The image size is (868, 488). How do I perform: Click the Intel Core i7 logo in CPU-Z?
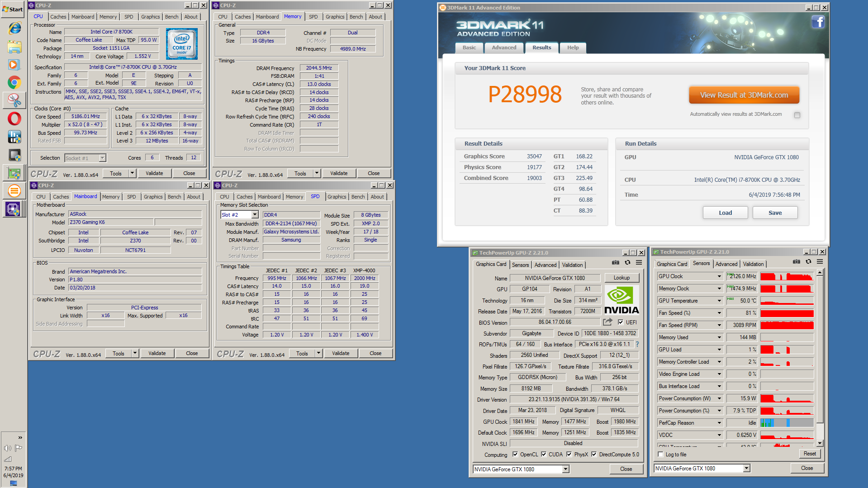pos(182,44)
